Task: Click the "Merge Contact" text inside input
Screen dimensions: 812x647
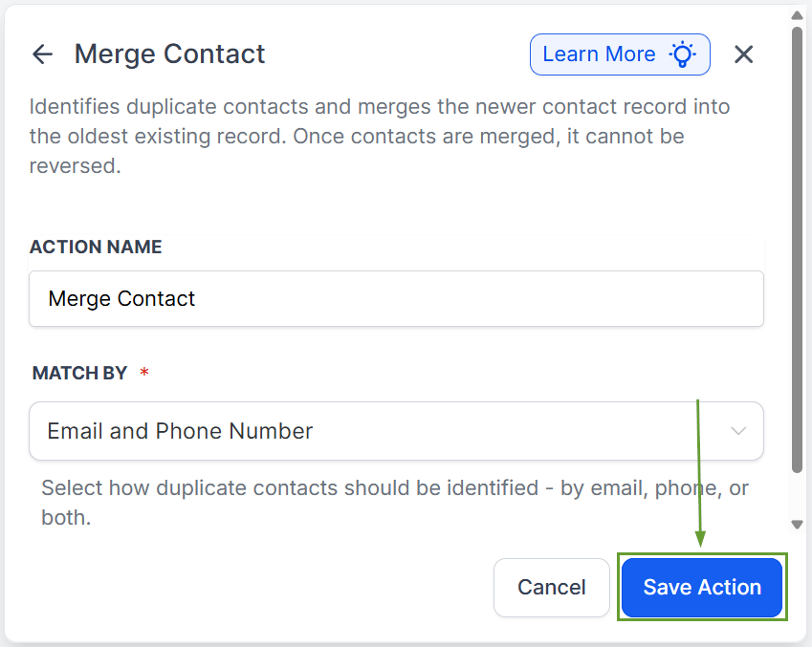Action: 121,299
